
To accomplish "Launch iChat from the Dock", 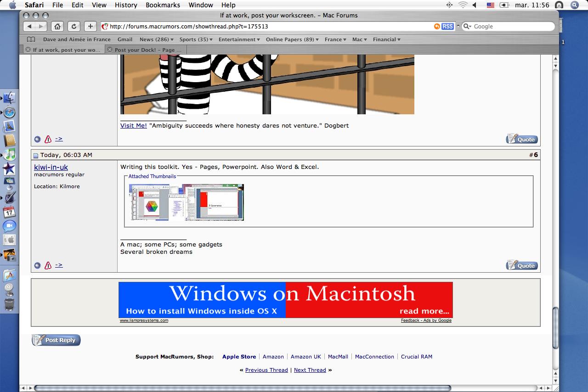I will [x=10, y=226].
